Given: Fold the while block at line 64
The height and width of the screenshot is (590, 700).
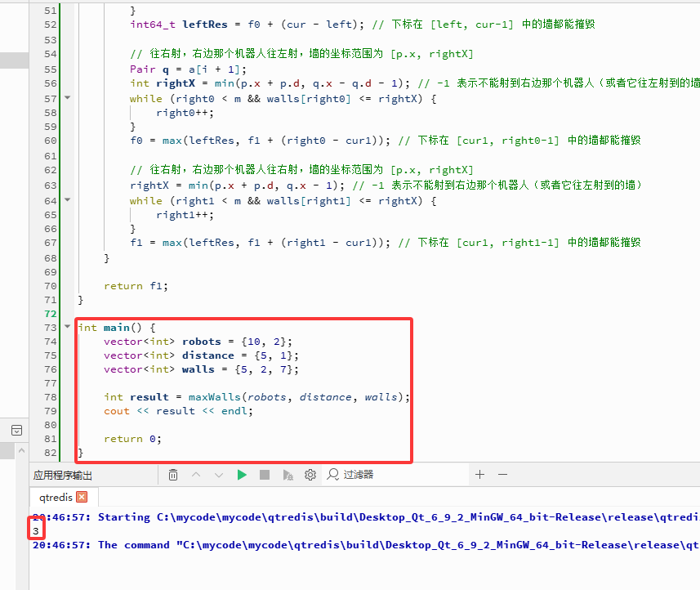Looking at the screenshot, I should coord(68,200).
